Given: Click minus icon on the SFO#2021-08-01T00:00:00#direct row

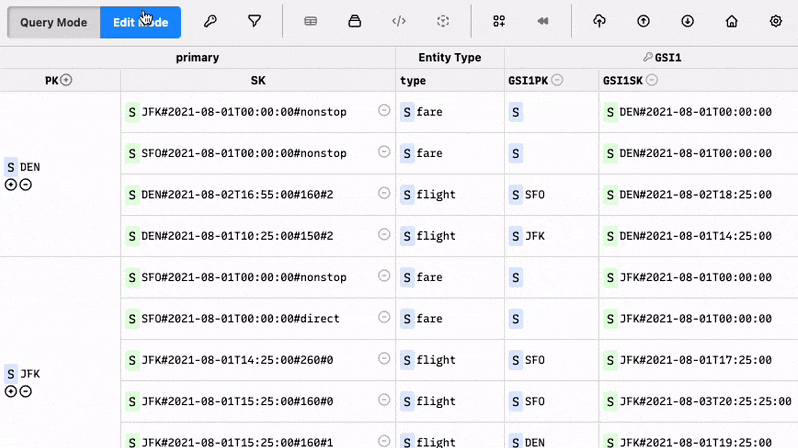Looking at the screenshot, I should click(x=384, y=317).
